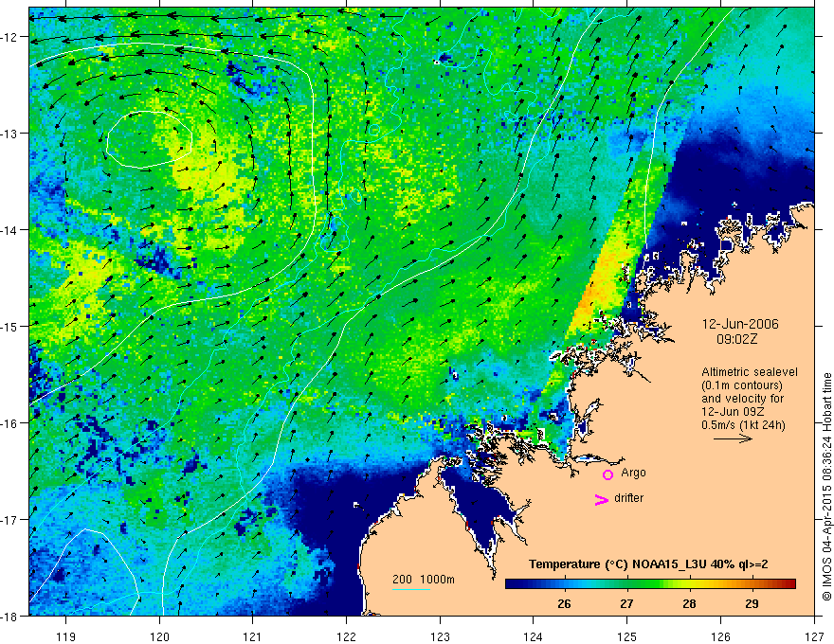Click the time label 09:02Z
The image size is (834, 644).
[736, 339]
